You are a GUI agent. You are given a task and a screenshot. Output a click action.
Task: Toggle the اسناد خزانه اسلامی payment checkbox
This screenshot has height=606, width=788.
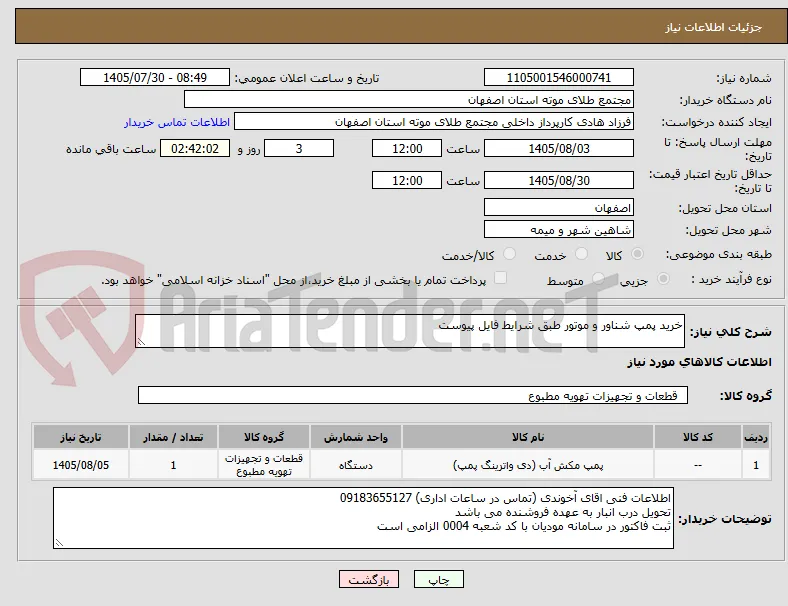pyautogui.click(x=501, y=278)
